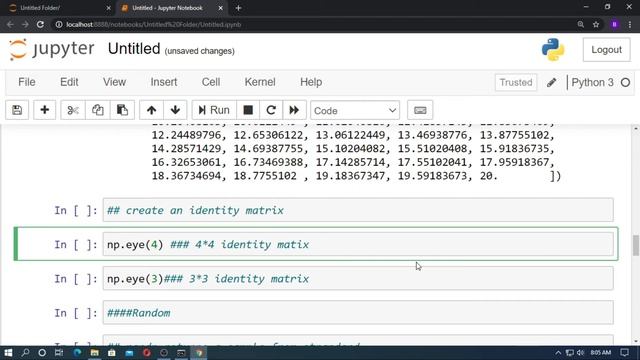The image size is (640, 360).
Task: Paste cells below icon
Action: (122, 110)
